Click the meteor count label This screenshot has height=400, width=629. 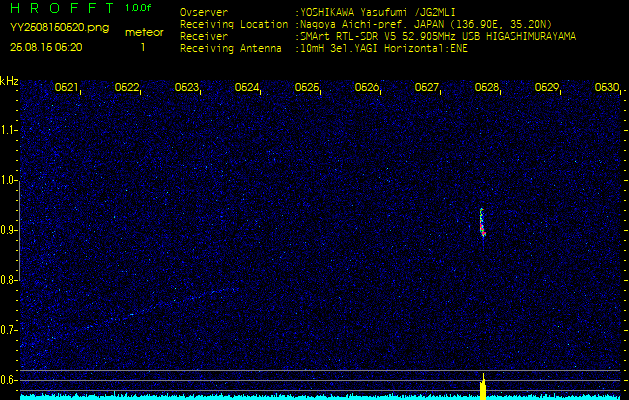(144, 33)
